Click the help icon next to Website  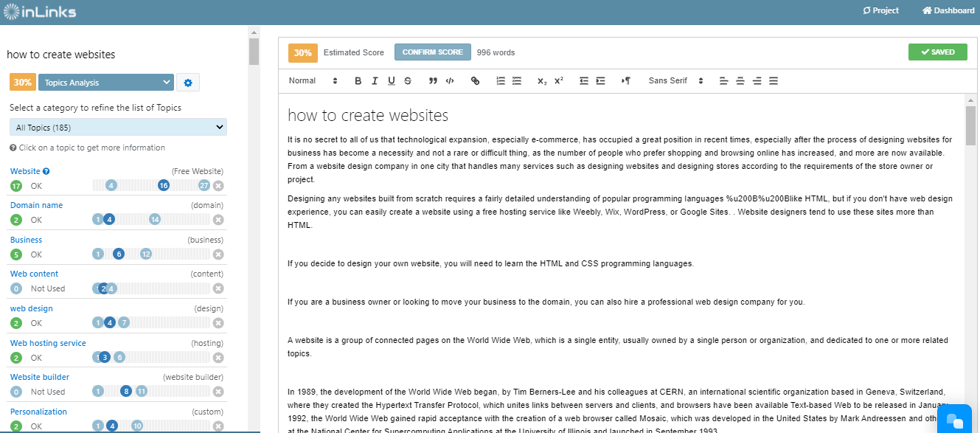(46, 171)
